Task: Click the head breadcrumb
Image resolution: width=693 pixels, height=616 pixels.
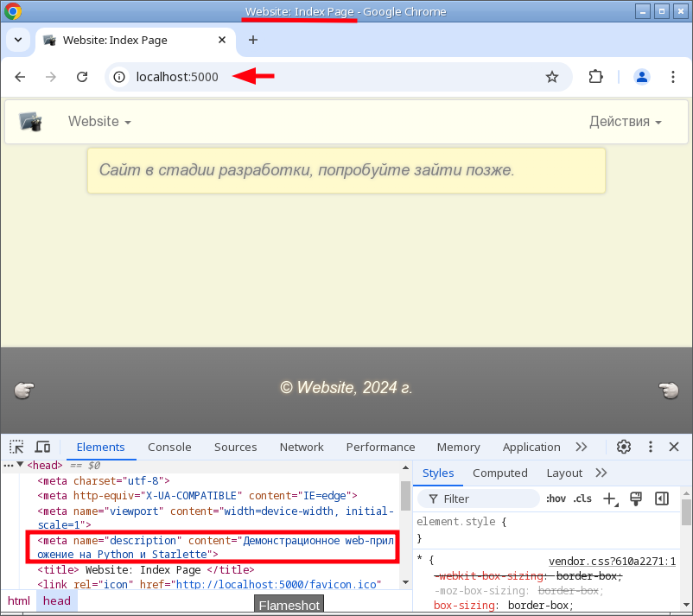Action: (57, 601)
